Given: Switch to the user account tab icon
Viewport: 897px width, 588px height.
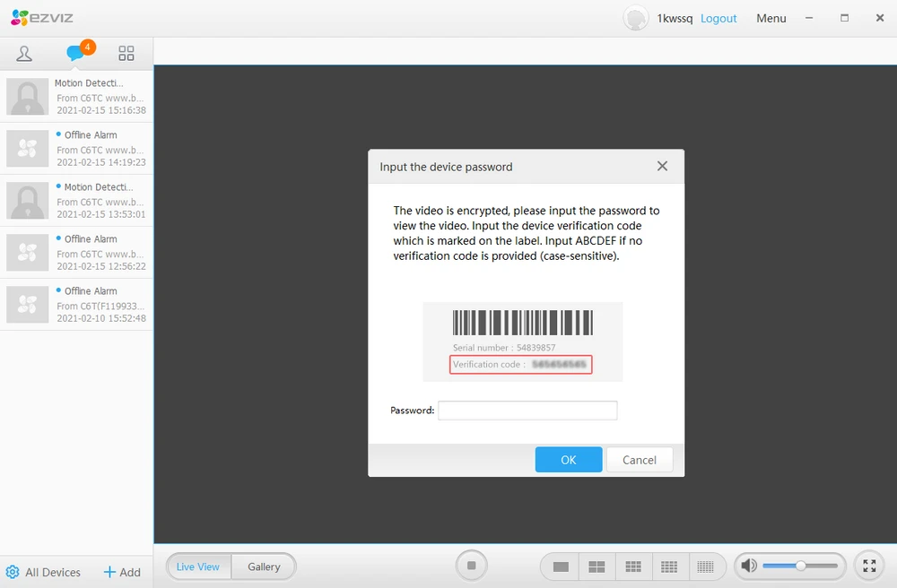Looking at the screenshot, I should tap(24, 54).
